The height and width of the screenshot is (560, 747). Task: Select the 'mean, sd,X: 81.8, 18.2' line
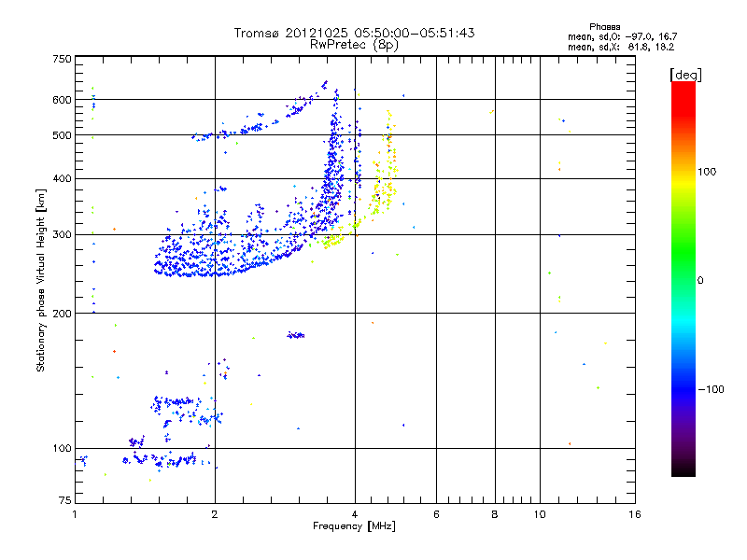tap(621, 48)
